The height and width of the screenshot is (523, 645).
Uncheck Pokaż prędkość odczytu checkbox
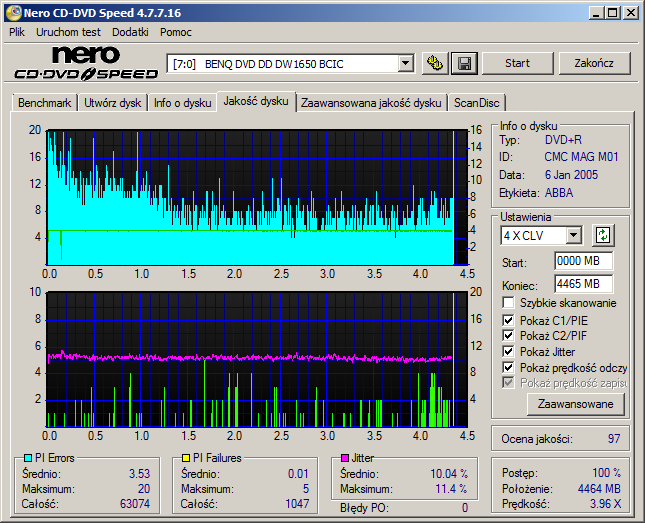click(x=508, y=367)
